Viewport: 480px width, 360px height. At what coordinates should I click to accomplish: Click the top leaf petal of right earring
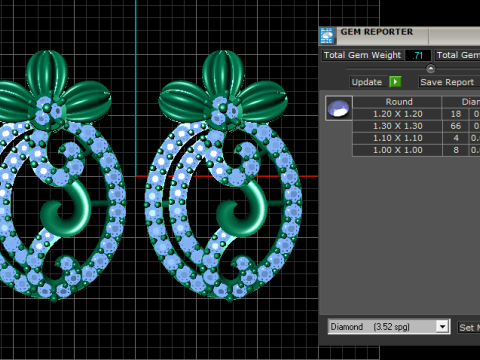pyautogui.click(x=223, y=73)
